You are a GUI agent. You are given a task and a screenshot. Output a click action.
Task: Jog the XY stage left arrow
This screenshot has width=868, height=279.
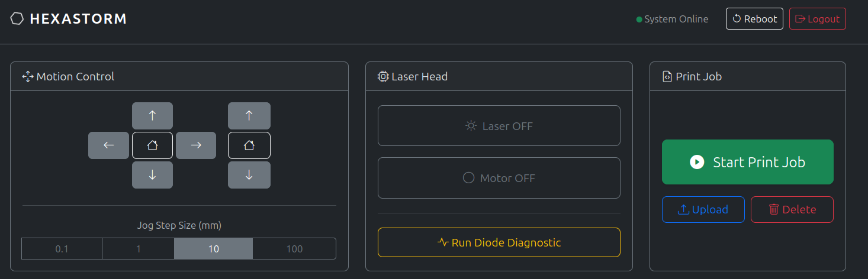(108, 145)
